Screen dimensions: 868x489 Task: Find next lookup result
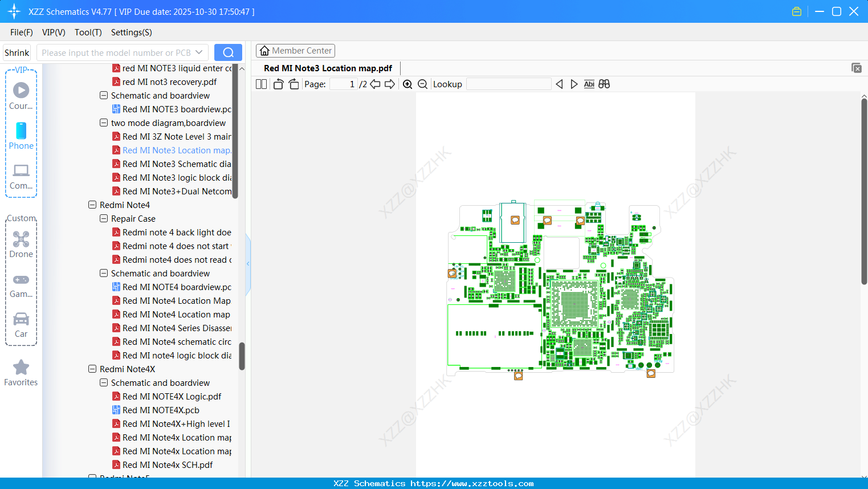pos(574,84)
